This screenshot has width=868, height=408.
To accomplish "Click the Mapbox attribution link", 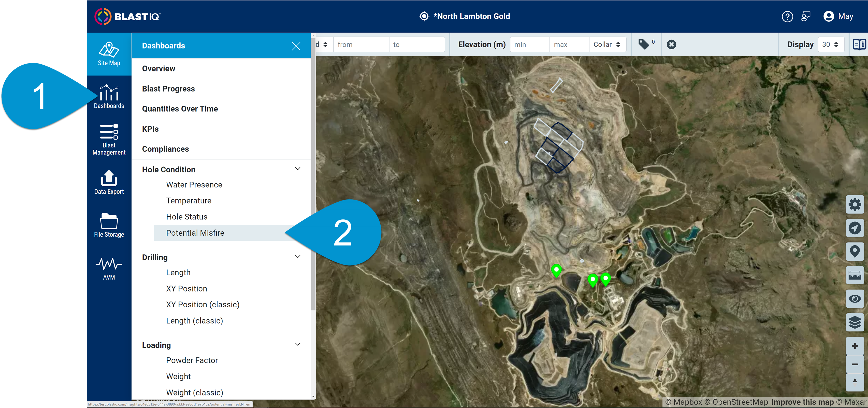I will (683, 402).
